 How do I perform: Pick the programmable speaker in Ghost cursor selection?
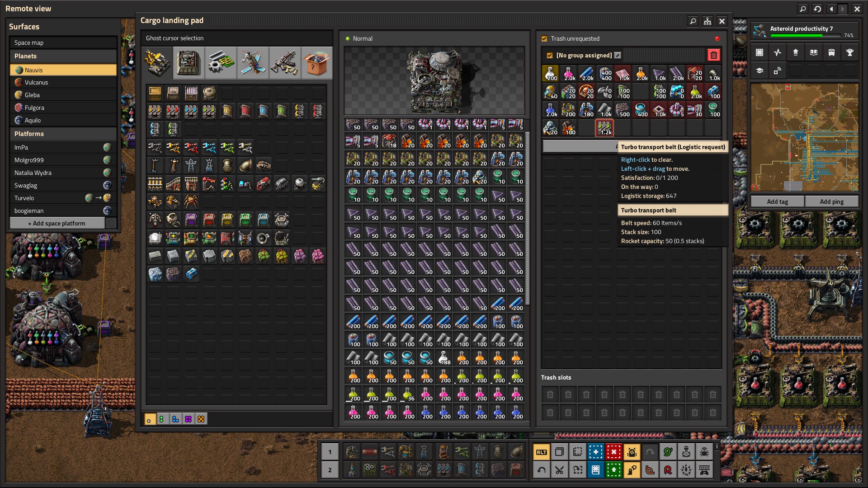[x=264, y=238]
